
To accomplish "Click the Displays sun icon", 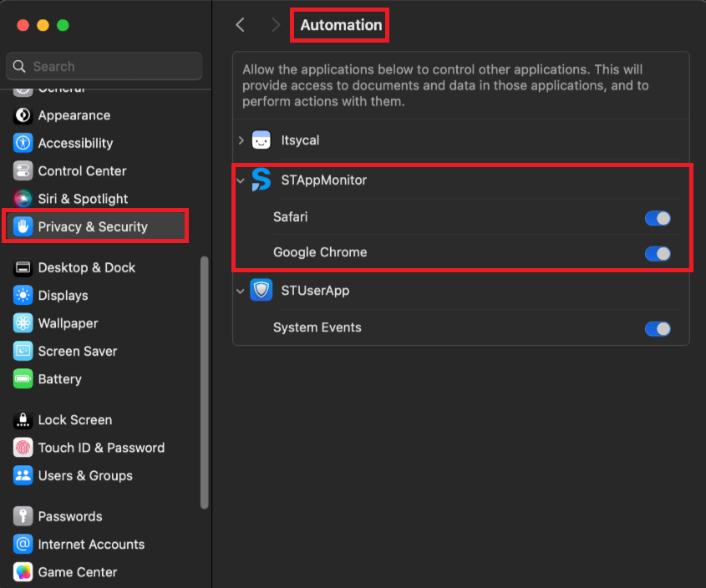I will tap(23, 296).
